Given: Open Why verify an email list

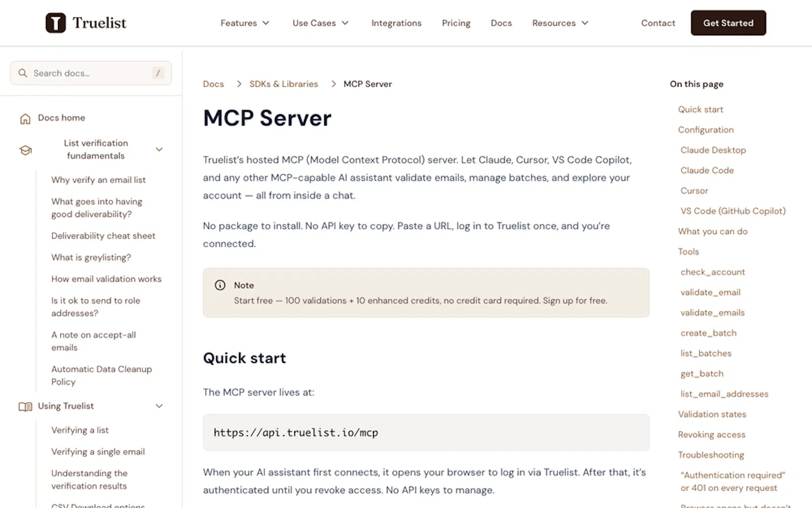Looking at the screenshot, I should 98,180.
